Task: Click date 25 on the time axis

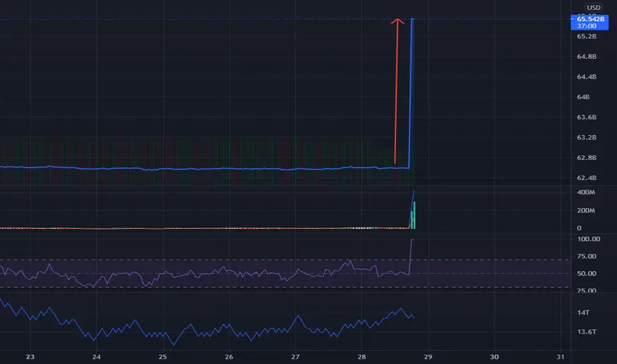Action: (x=162, y=357)
